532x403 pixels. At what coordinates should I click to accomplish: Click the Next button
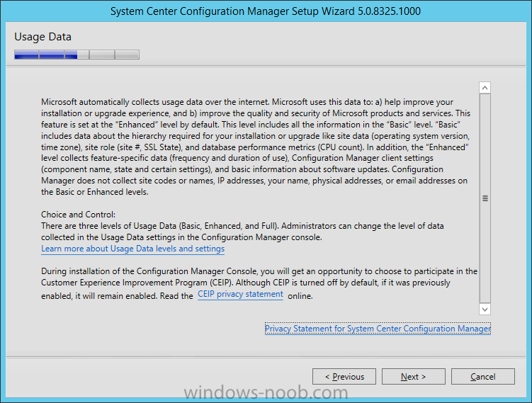pos(413,377)
